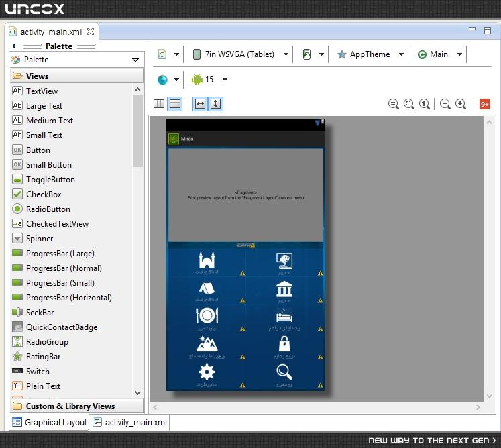
Task: Select the tent icon in preview
Action: tap(207, 288)
